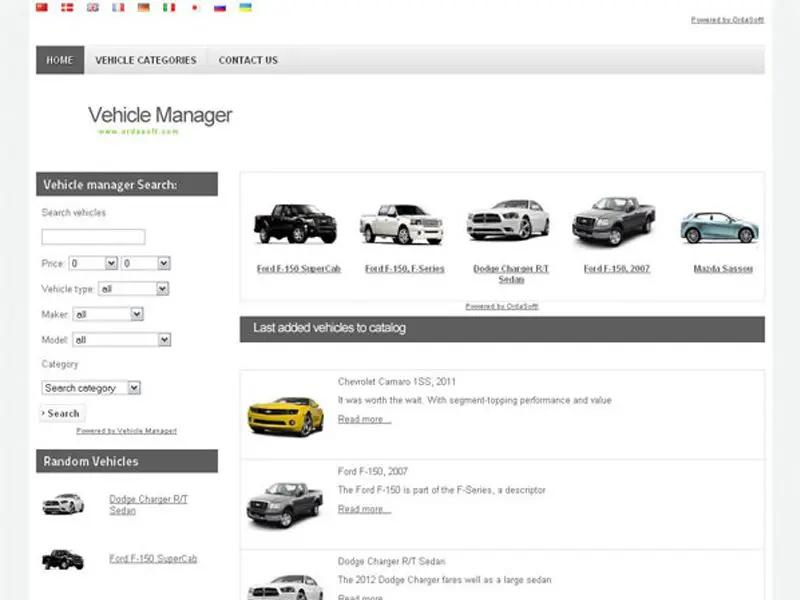Image resolution: width=800 pixels, height=600 pixels.
Task: Open the Vehicle Categories menu
Action: pyautogui.click(x=146, y=60)
